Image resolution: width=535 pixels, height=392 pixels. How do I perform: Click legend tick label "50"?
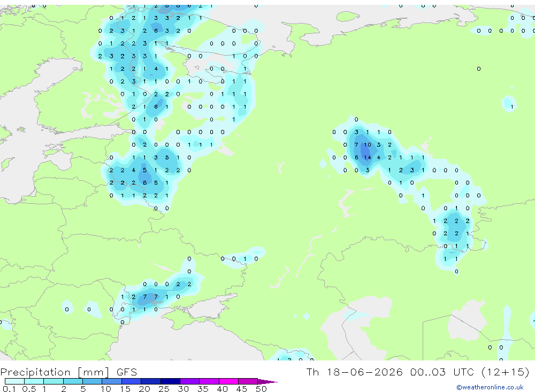click(x=261, y=389)
